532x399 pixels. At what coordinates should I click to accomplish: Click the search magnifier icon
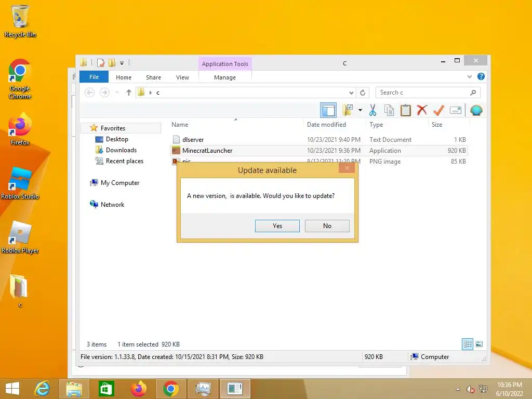pos(473,92)
